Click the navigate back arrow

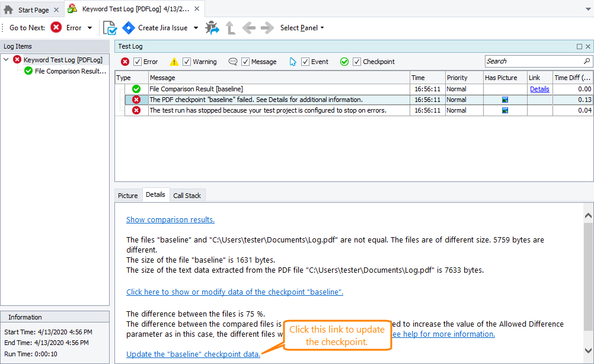coord(248,27)
